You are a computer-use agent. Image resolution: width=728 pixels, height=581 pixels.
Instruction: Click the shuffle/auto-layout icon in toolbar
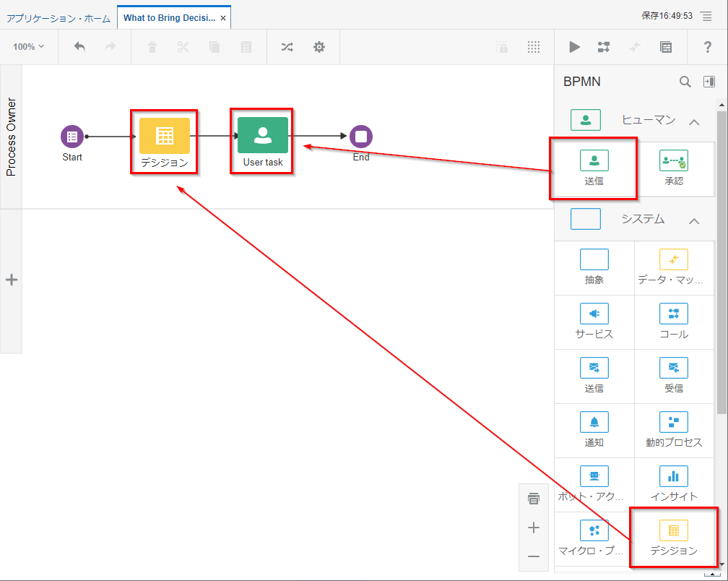click(x=287, y=47)
